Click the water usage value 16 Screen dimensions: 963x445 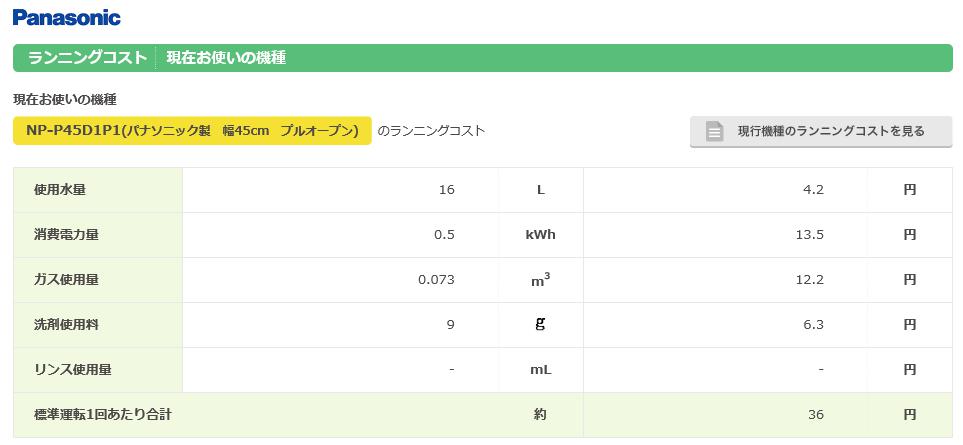(446, 190)
